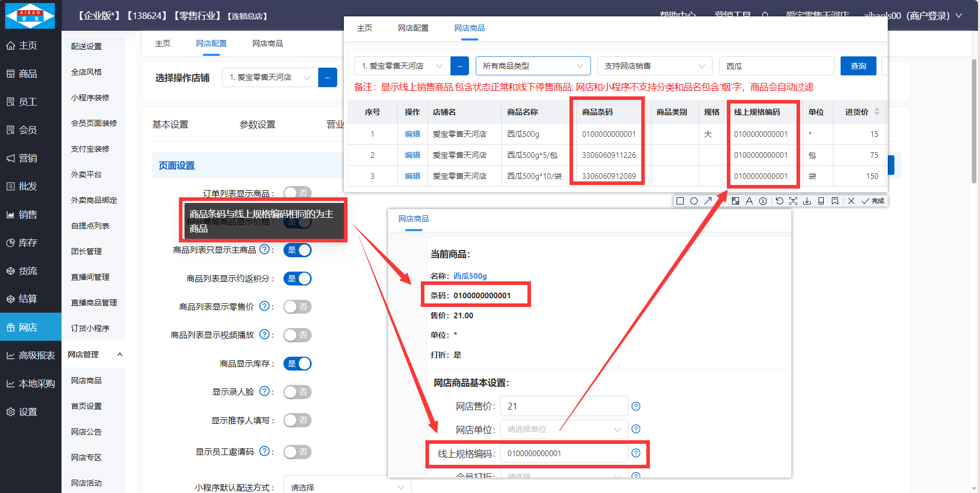Click help icon next to 商品列表显示零售价
980x493 pixels.
(x=264, y=306)
